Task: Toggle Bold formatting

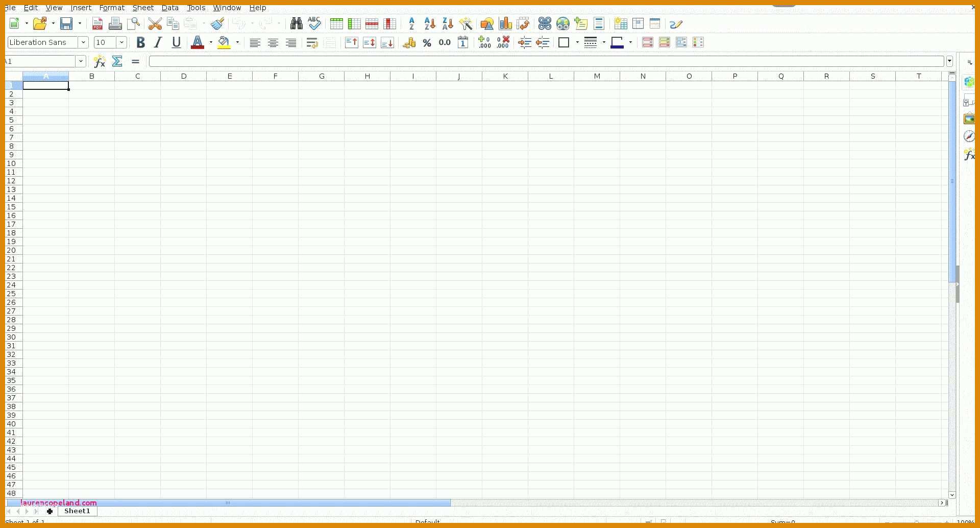Action: pyautogui.click(x=141, y=43)
